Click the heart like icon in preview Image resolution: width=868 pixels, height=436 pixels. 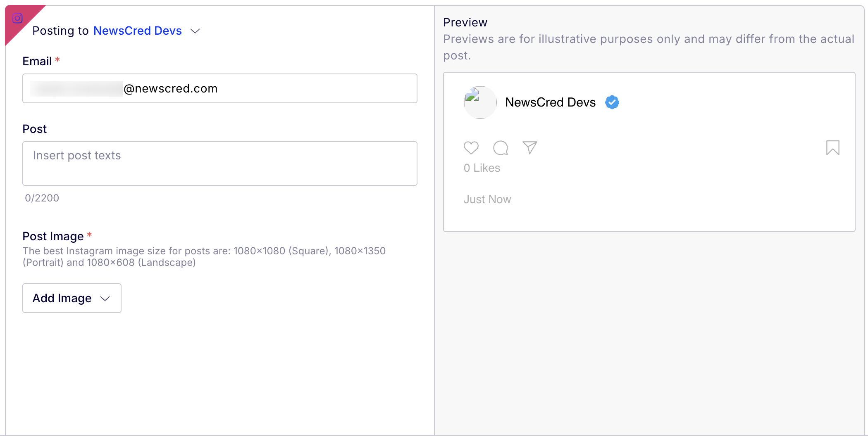tap(471, 148)
